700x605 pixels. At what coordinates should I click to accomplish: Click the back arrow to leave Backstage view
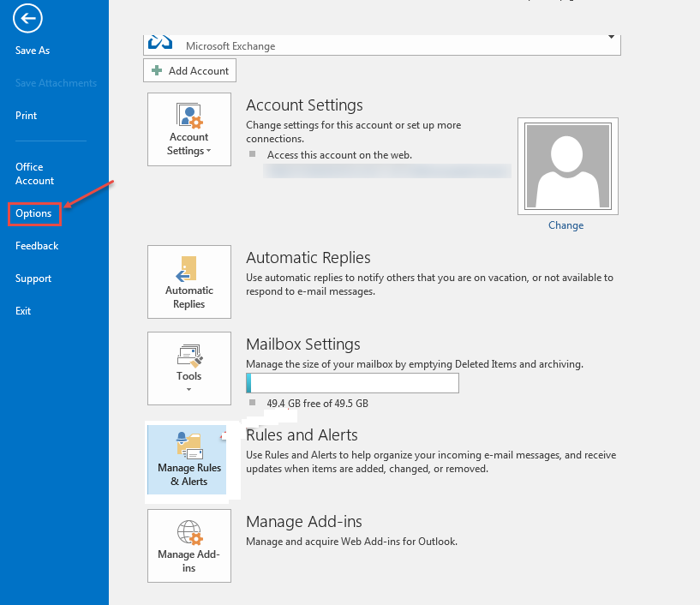[x=27, y=18]
